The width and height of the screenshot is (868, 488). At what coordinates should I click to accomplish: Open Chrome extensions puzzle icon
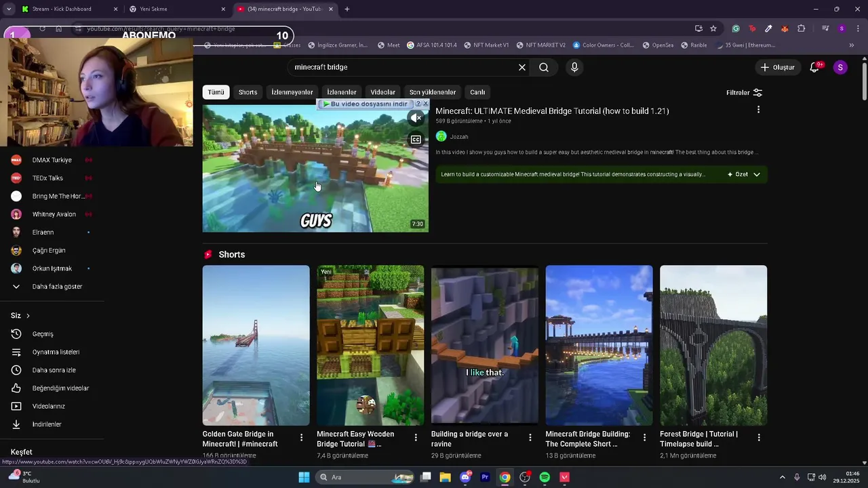click(802, 28)
